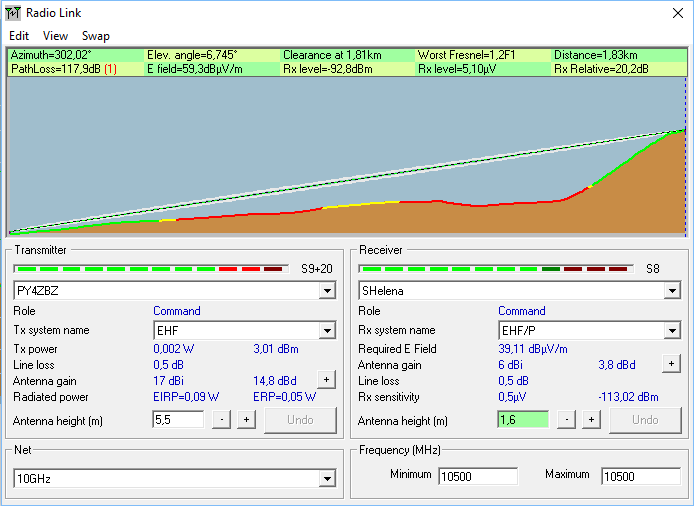Open the Tx system name EHF dropdown

(327, 330)
